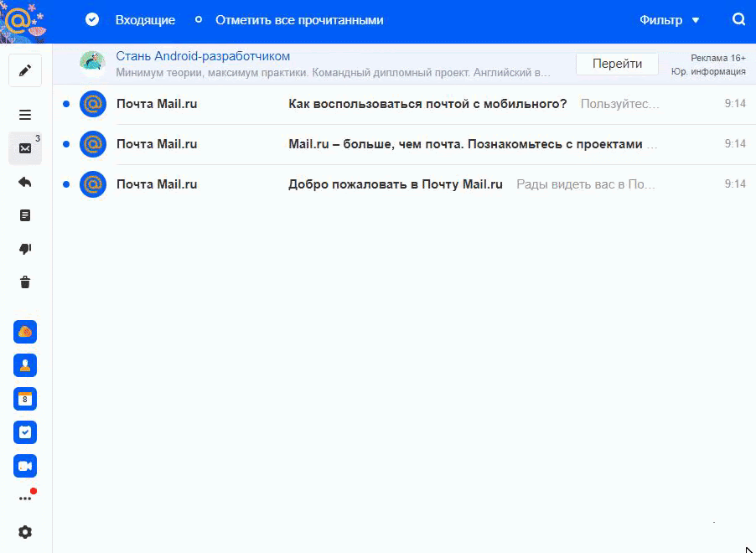756x553 pixels.
Task: Click the compose new message pencil icon
Action: click(25, 70)
